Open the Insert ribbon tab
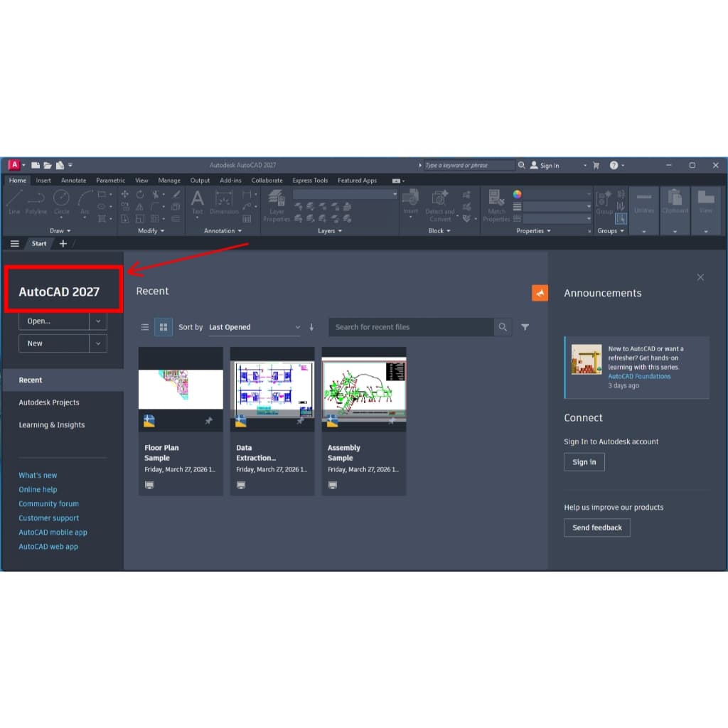This screenshot has height=728, width=728. [x=43, y=180]
